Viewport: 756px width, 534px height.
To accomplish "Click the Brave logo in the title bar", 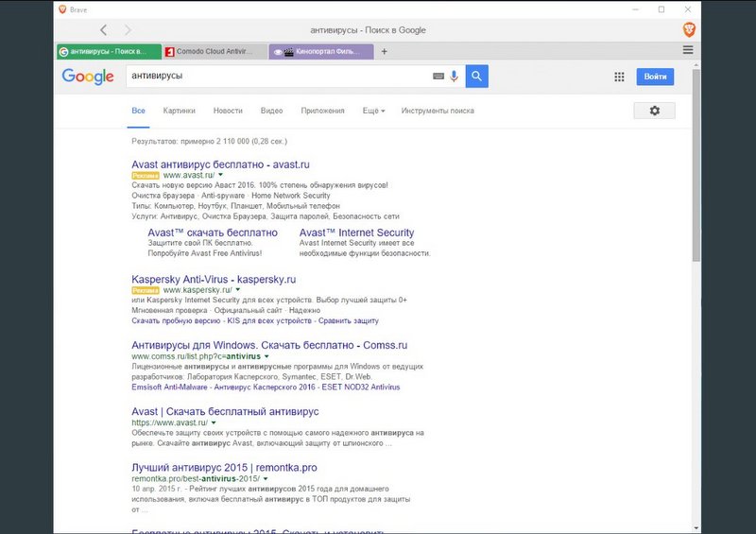I will pyautogui.click(x=62, y=9).
